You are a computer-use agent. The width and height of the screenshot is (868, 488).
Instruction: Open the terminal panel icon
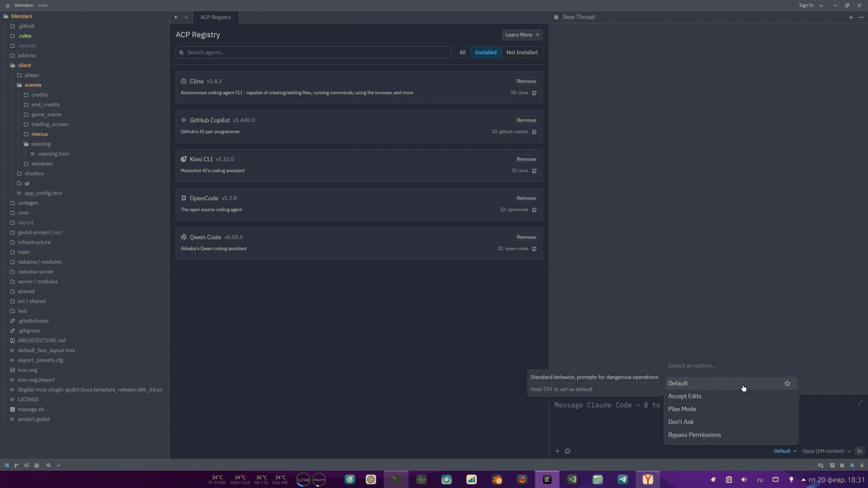832,465
